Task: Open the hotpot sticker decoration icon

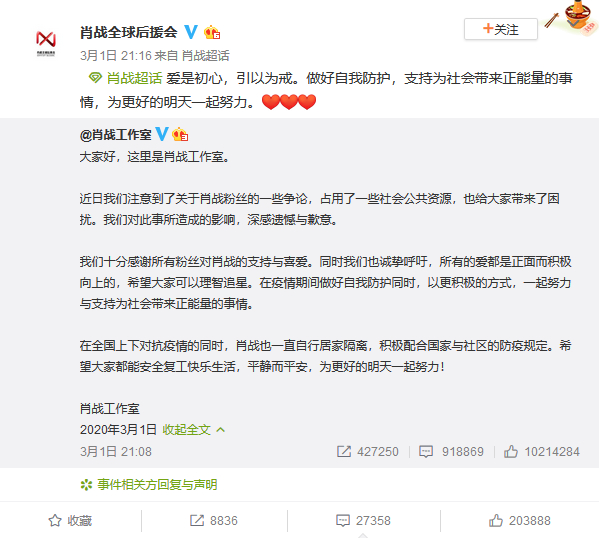Action: coord(572,18)
